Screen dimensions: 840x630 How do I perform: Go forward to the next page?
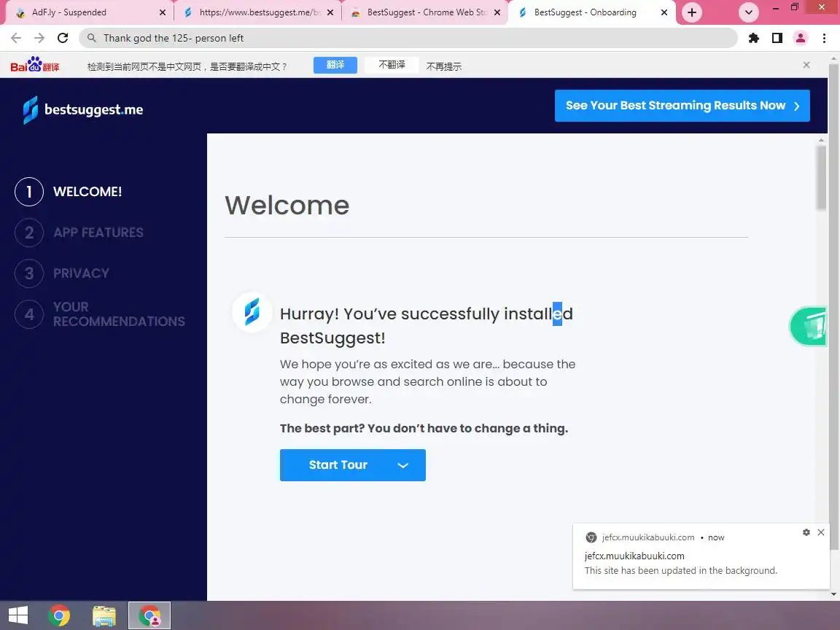pyautogui.click(x=39, y=38)
